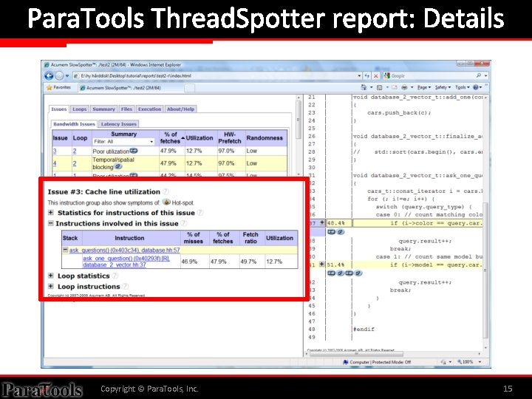Open loop 2 link in issue 3 row

[x=75, y=151]
